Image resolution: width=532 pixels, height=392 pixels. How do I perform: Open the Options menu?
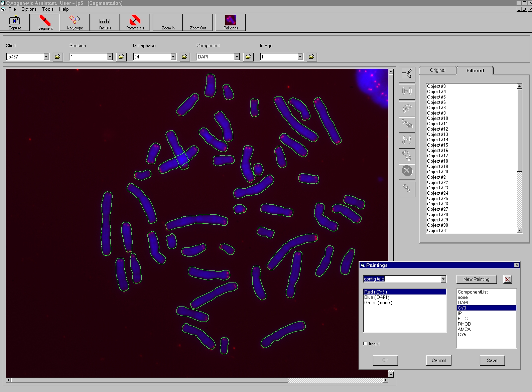pos(29,9)
